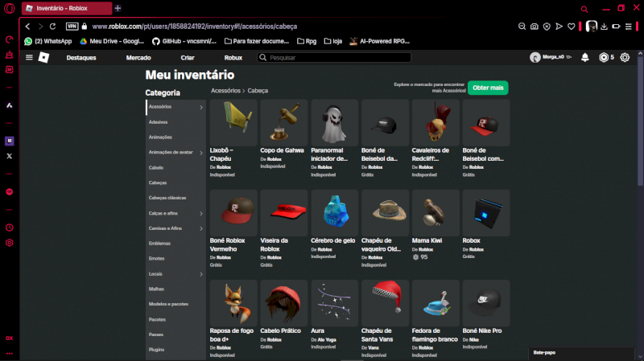Open the history clock sidebar icon
Screen dimensions: 644x361
click(10, 228)
